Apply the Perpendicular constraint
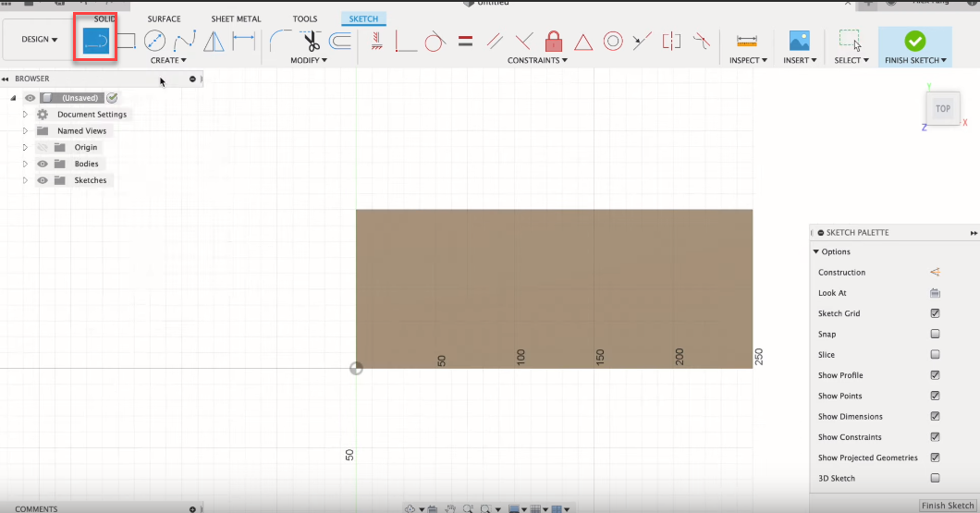Image resolution: width=980 pixels, height=513 pixels. point(524,42)
